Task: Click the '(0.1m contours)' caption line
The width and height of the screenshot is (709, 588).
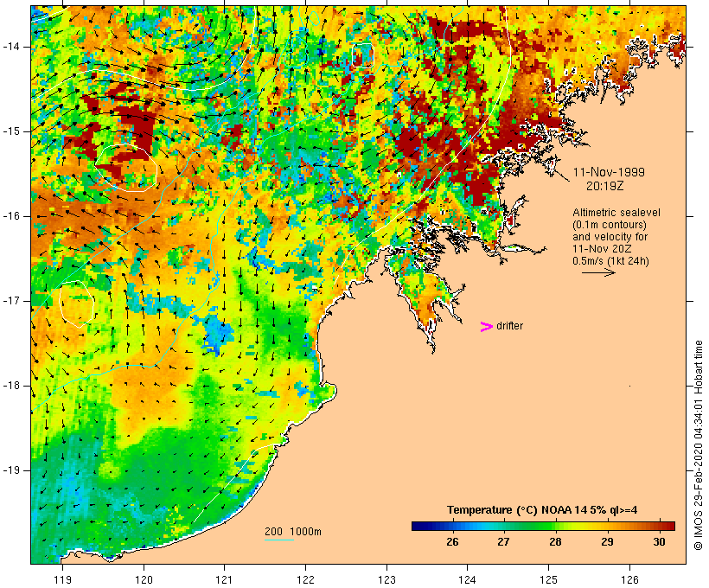Action: pyautogui.click(x=610, y=225)
